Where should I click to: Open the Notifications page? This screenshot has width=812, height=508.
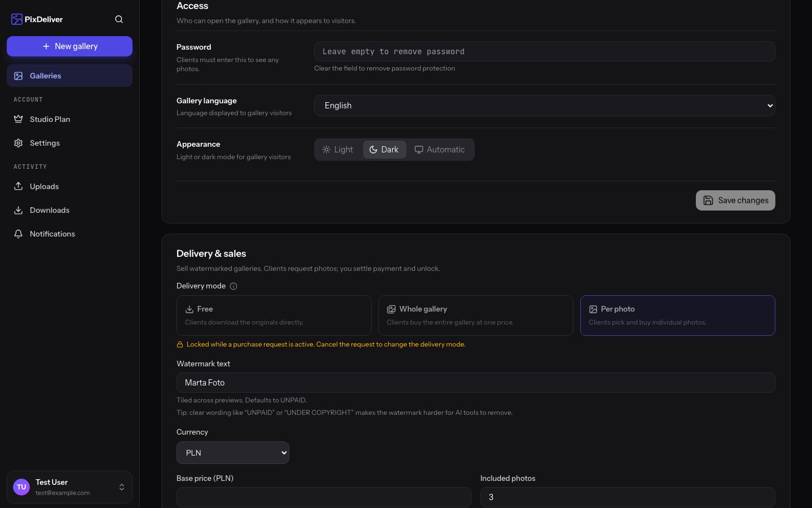(x=69, y=234)
